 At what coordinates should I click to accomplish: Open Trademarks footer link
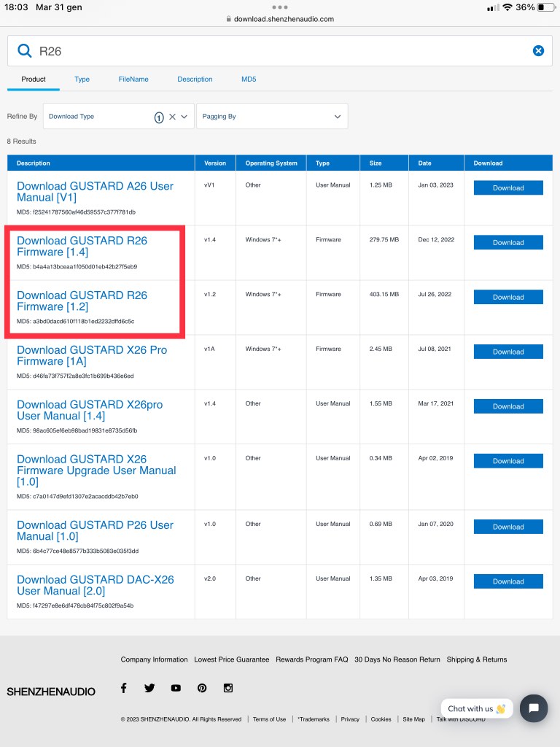(x=314, y=719)
